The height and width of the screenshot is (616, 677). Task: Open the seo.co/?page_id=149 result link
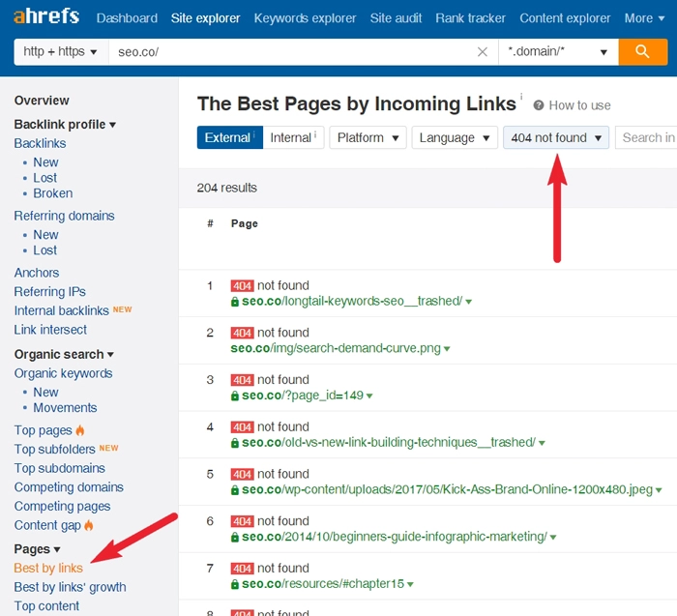(x=300, y=396)
